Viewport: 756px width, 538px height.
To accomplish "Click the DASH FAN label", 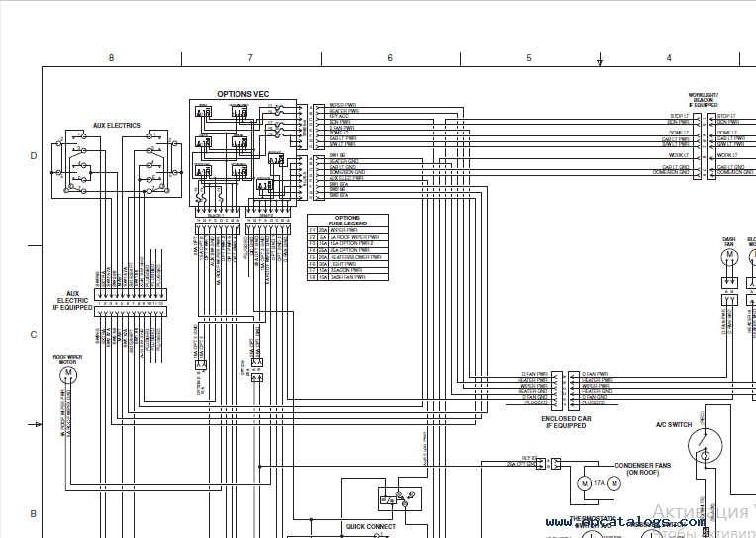I will pos(729,242).
